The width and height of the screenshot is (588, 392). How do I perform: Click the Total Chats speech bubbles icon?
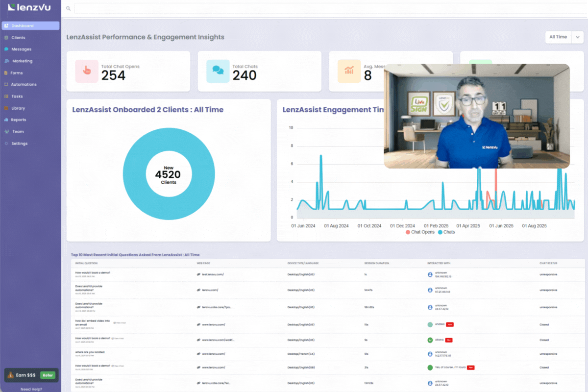218,71
